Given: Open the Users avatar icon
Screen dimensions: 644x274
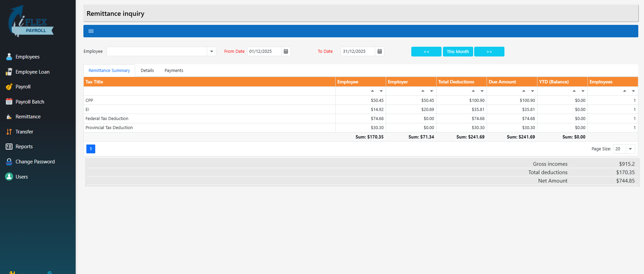Looking at the screenshot, I should point(9,177).
